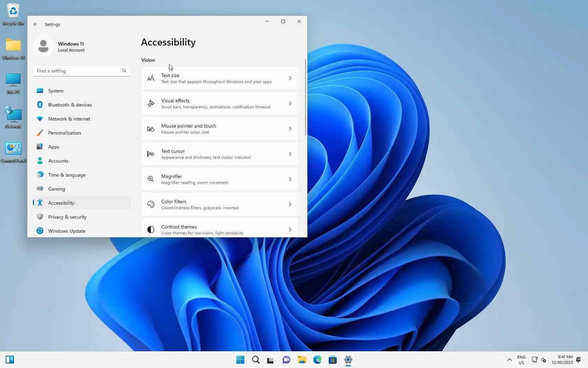Open Apps settings category
The height and width of the screenshot is (368, 588).
(82, 147)
